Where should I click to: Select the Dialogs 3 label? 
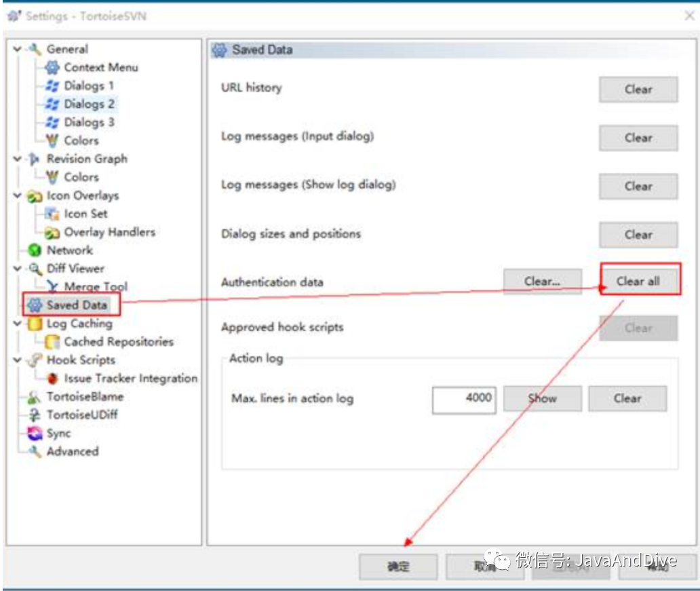point(90,122)
